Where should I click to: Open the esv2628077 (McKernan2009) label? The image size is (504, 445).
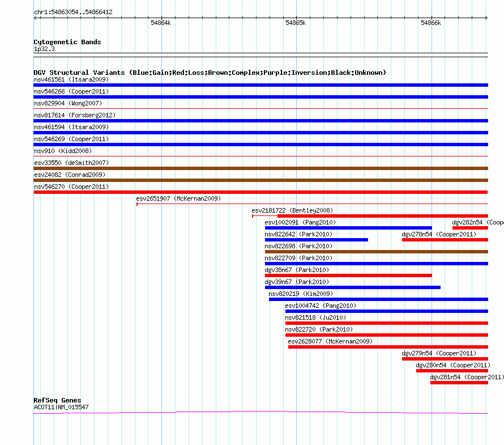coord(330,341)
